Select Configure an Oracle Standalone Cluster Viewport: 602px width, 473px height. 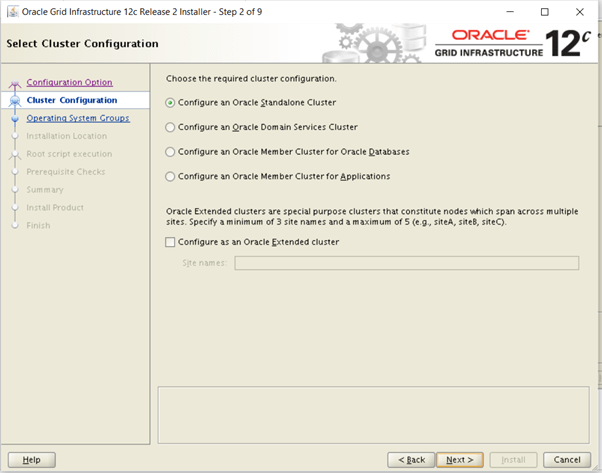pos(170,102)
